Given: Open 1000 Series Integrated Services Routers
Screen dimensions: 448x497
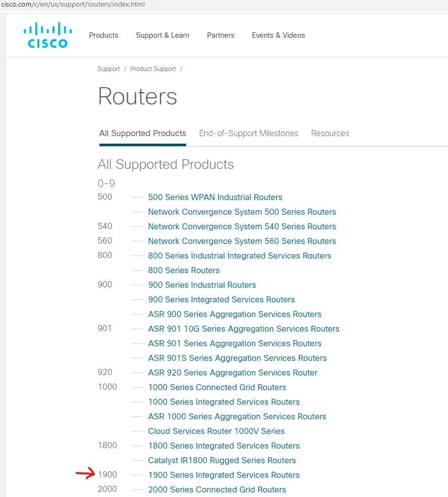Looking at the screenshot, I should point(223,402).
